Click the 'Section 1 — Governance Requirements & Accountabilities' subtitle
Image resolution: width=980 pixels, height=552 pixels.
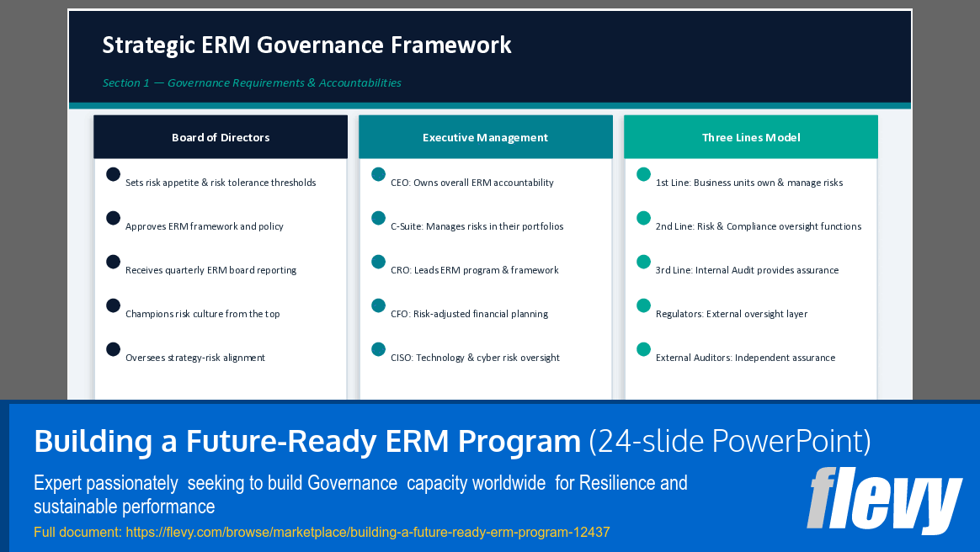tap(252, 83)
